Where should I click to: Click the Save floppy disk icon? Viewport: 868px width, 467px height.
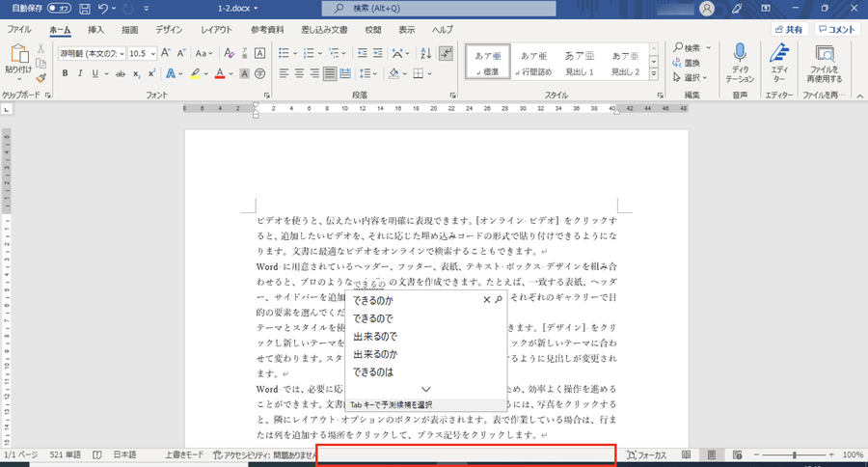click(85, 9)
